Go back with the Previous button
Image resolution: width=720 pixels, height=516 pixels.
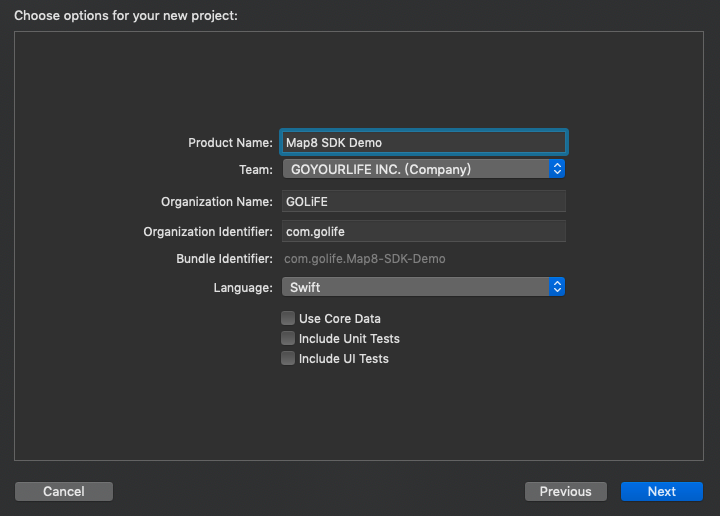566,491
